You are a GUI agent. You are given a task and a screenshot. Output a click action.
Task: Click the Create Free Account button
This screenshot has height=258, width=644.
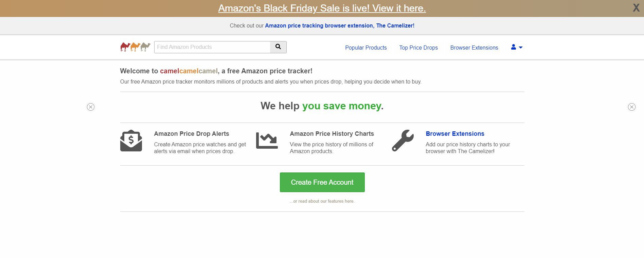(x=322, y=182)
